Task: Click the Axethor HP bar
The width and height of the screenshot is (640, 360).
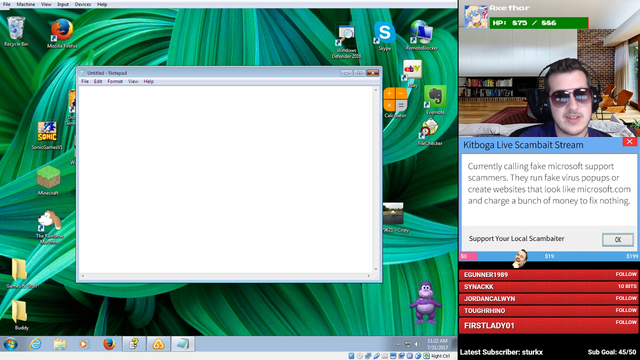Action: [539, 23]
